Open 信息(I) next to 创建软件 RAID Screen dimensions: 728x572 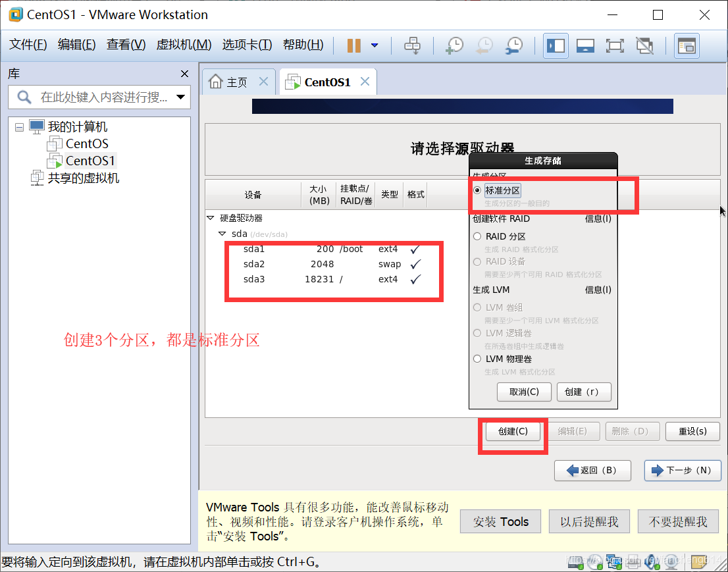tap(598, 219)
